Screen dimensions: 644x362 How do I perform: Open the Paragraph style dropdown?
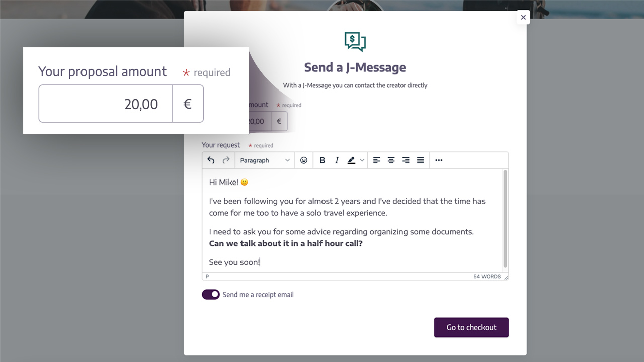(265, 160)
